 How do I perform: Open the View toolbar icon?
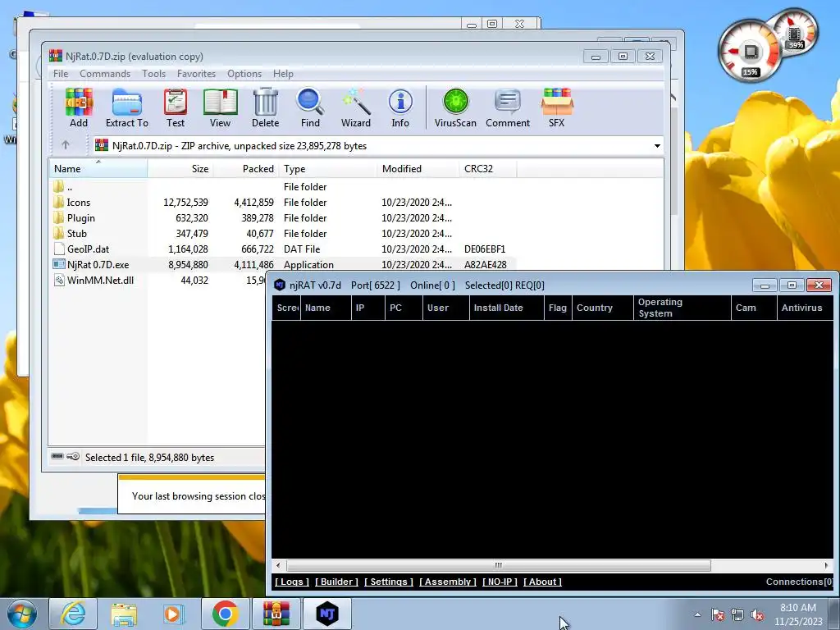coord(220,107)
